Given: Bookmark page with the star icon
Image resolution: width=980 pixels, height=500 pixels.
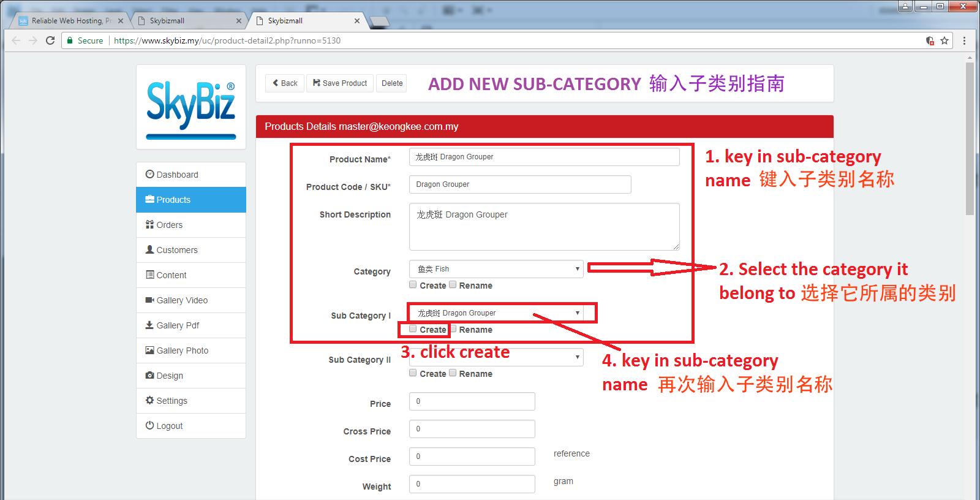Looking at the screenshot, I should (x=944, y=40).
